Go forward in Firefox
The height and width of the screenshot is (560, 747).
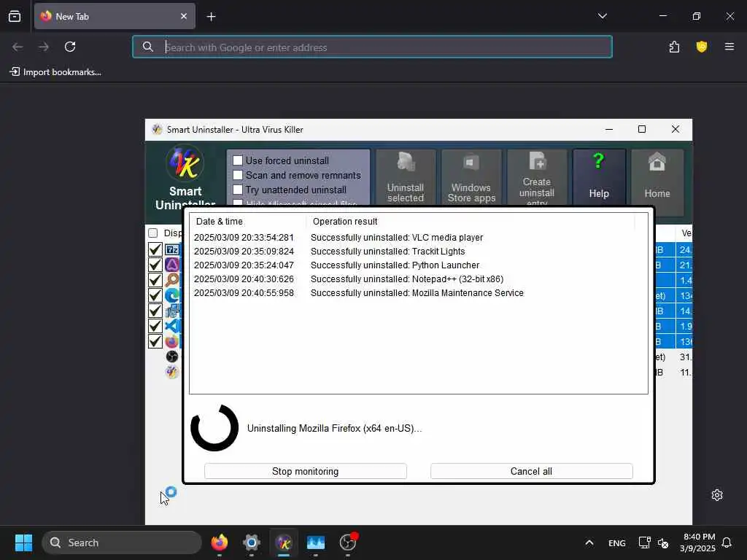[x=44, y=47]
